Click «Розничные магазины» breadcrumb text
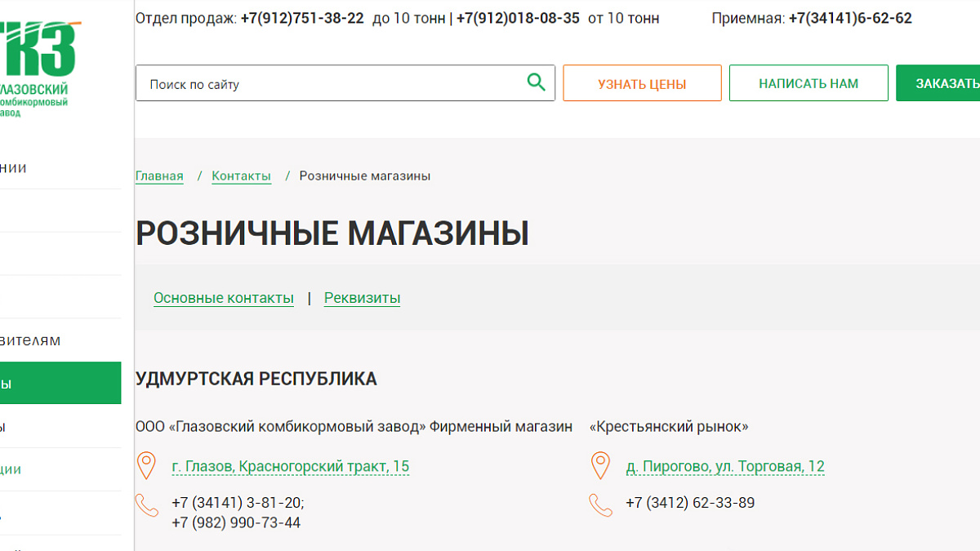The width and height of the screenshot is (980, 551). click(x=365, y=176)
